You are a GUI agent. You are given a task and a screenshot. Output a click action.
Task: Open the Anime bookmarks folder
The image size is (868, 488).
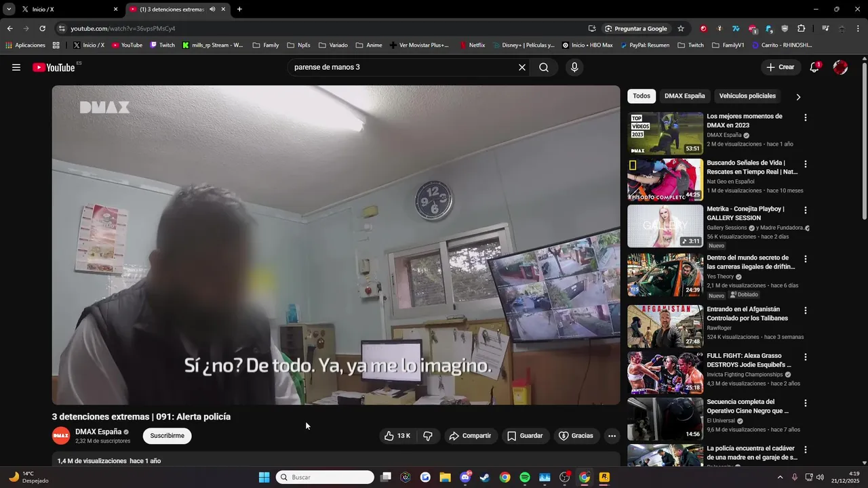click(369, 45)
